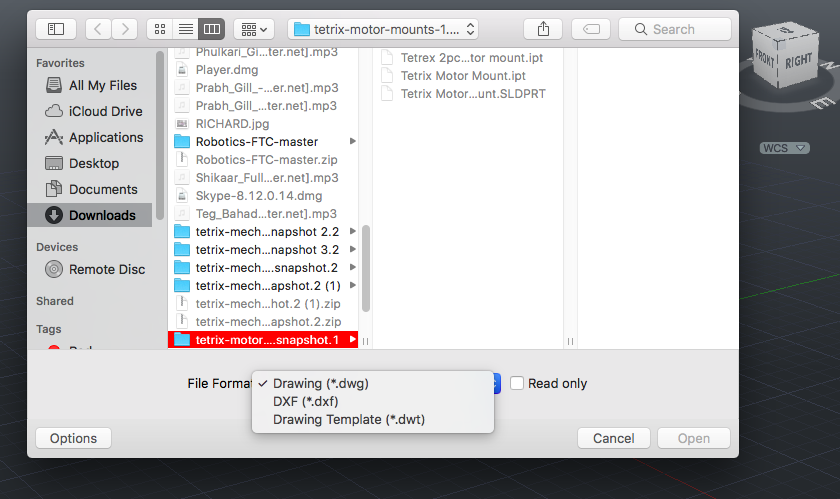Click the first column resize handle
840x499 pixels.
tap(365, 341)
